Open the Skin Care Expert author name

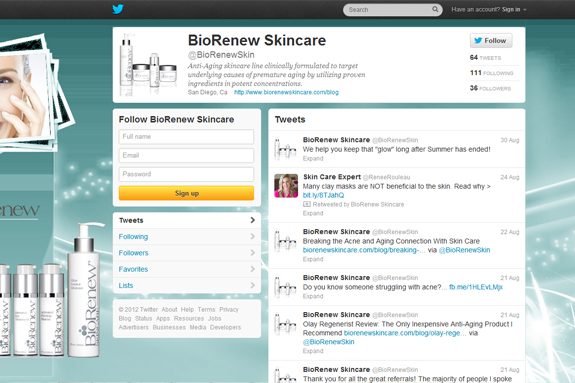pos(332,177)
